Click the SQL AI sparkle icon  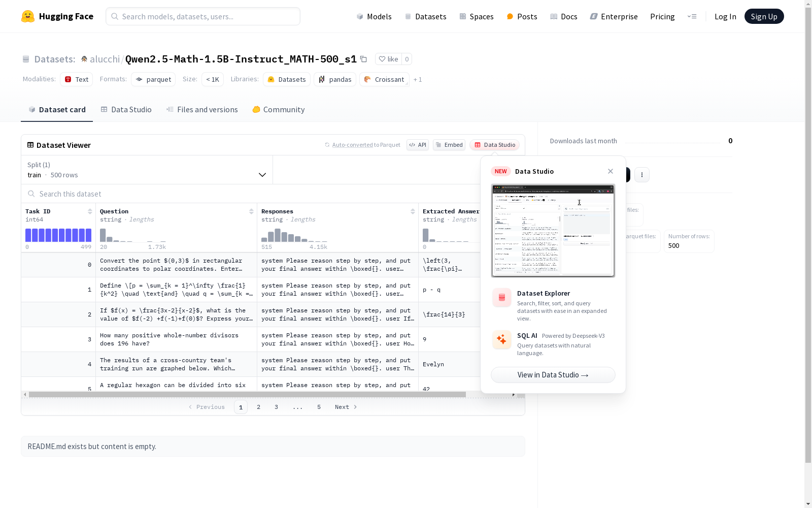501,339
